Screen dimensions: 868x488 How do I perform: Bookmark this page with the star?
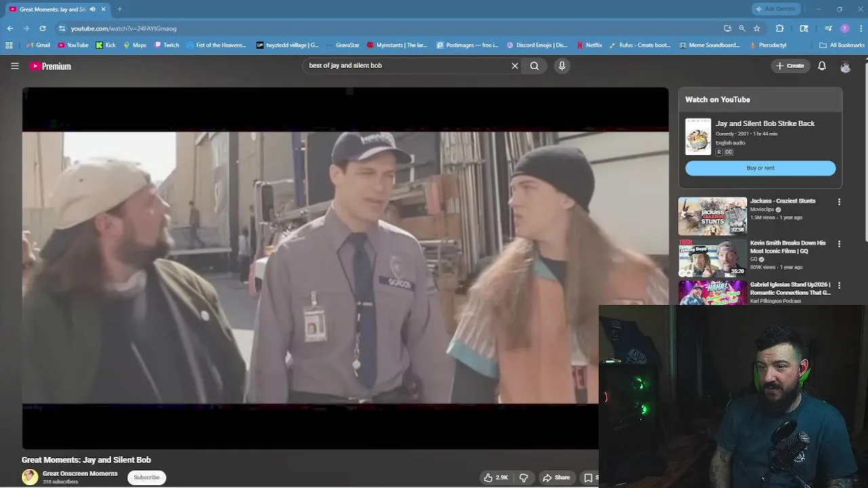point(757,28)
